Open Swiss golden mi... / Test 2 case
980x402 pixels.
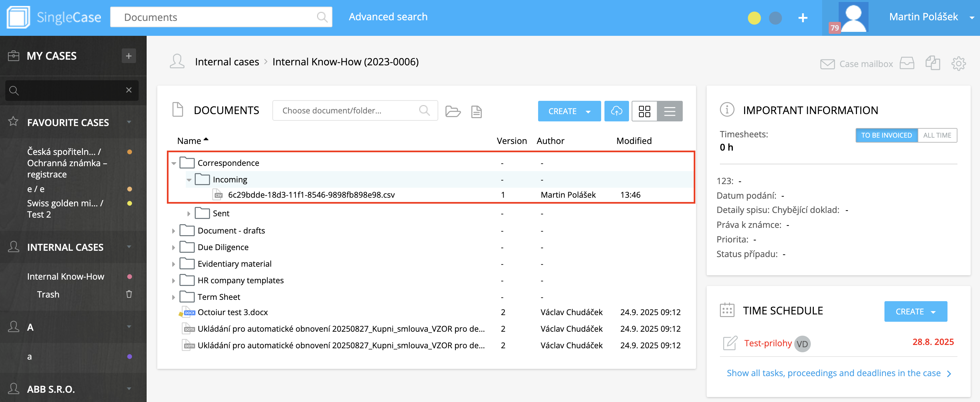coord(65,209)
